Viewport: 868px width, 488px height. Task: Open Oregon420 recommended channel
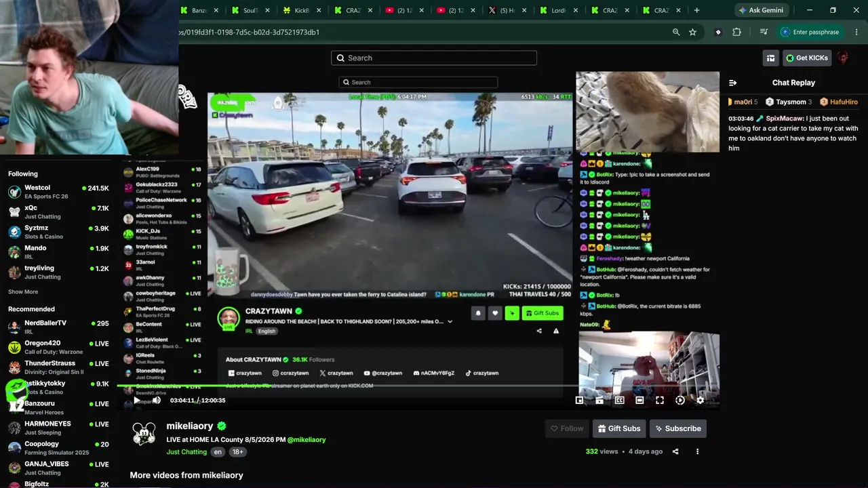[x=58, y=348]
